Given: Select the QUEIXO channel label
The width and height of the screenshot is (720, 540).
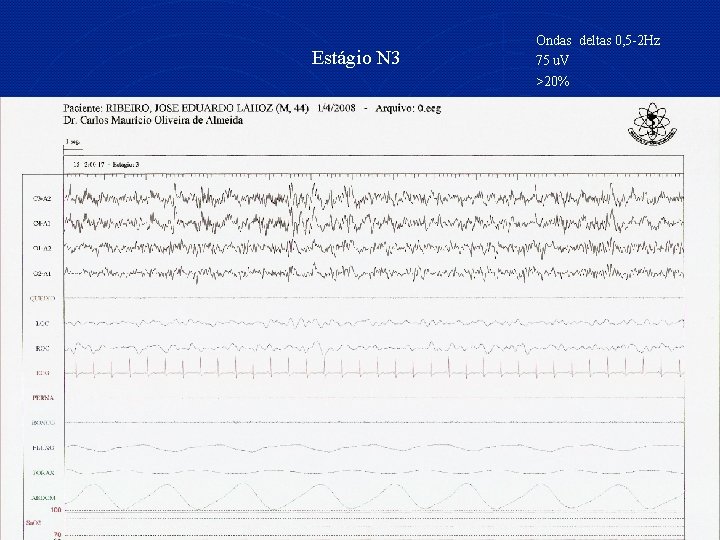Looking at the screenshot, I should click(42, 298).
